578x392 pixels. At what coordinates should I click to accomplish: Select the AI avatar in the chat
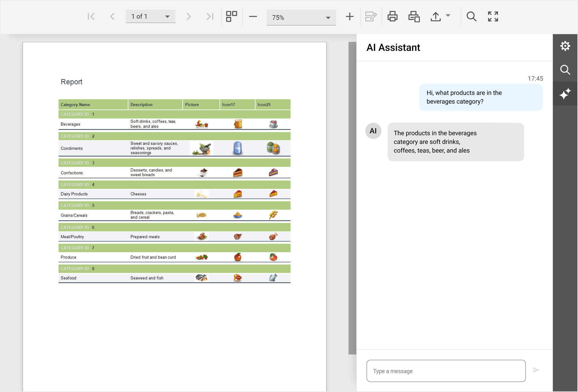373,131
